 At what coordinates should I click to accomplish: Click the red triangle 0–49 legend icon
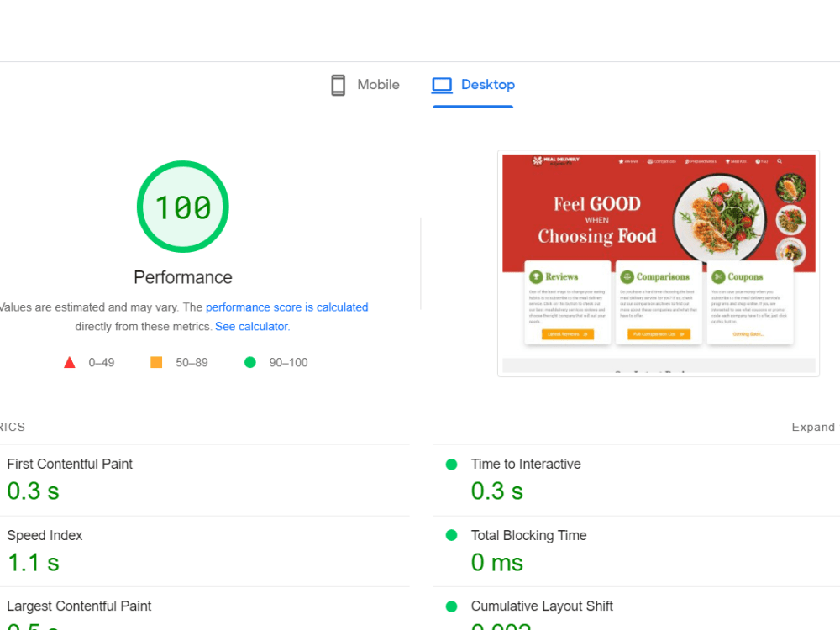(x=70, y=363)
